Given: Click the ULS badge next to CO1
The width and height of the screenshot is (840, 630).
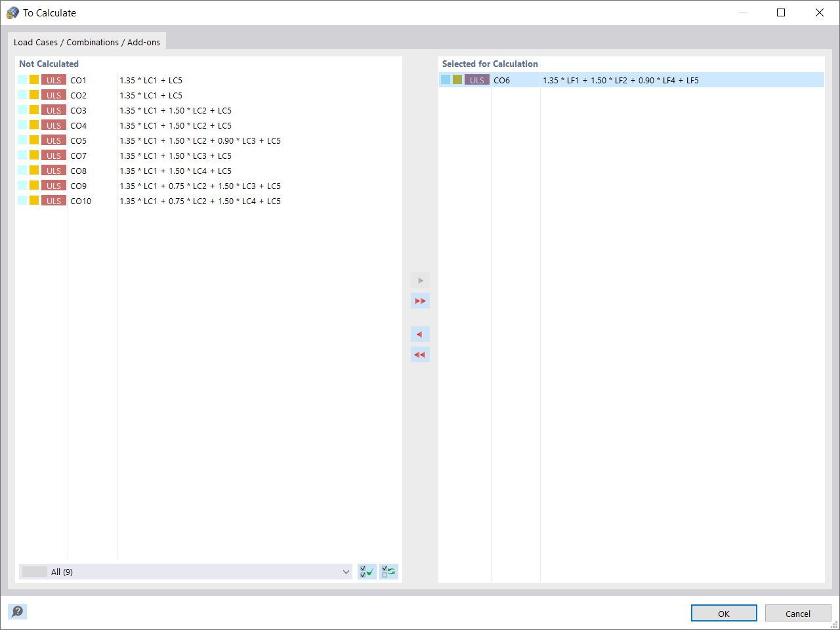Looking at the screenshot, I should pos(54,79).
